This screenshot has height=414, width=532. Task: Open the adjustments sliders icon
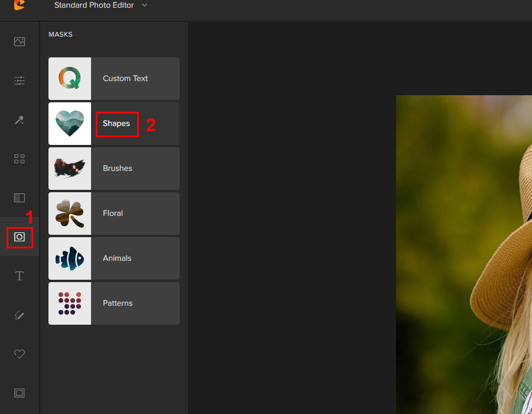20,80
